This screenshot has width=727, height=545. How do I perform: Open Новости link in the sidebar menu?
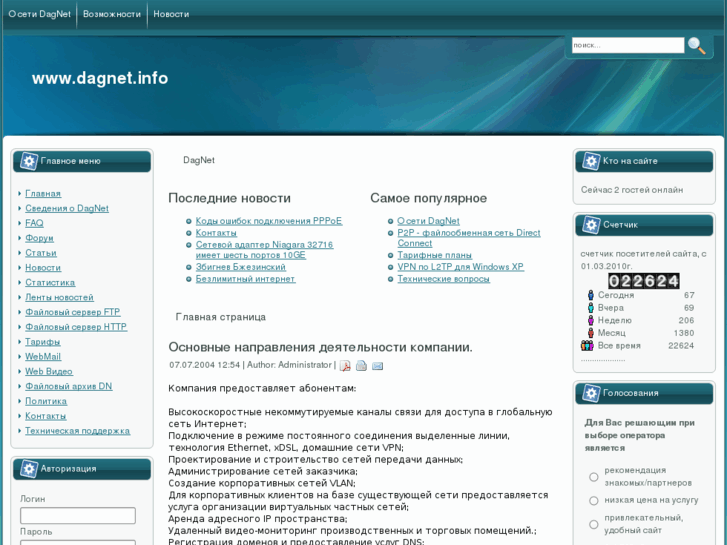point(43,268)
